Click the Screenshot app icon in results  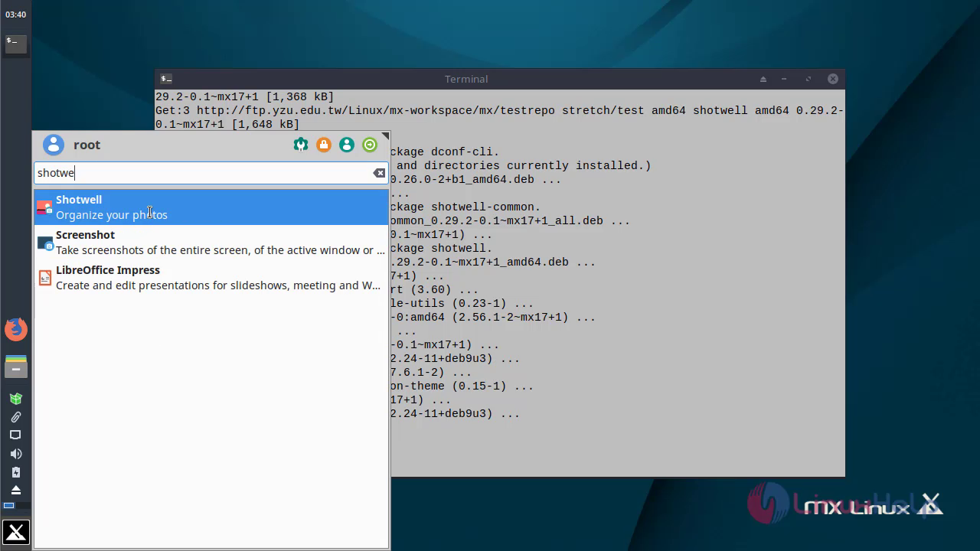tap(44, 243)
